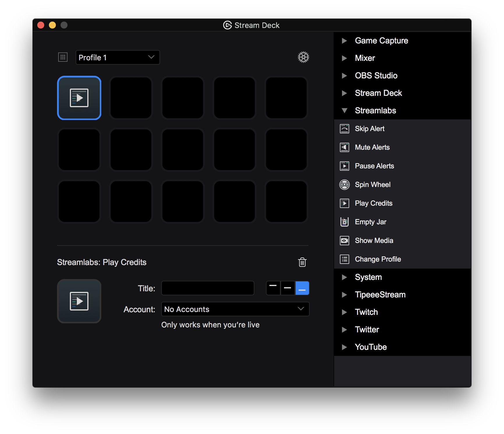The width and height of the screenshot is (504, 434).
Task: Select the Pause Alerts action icon
Action: click(x=345, y=166)
